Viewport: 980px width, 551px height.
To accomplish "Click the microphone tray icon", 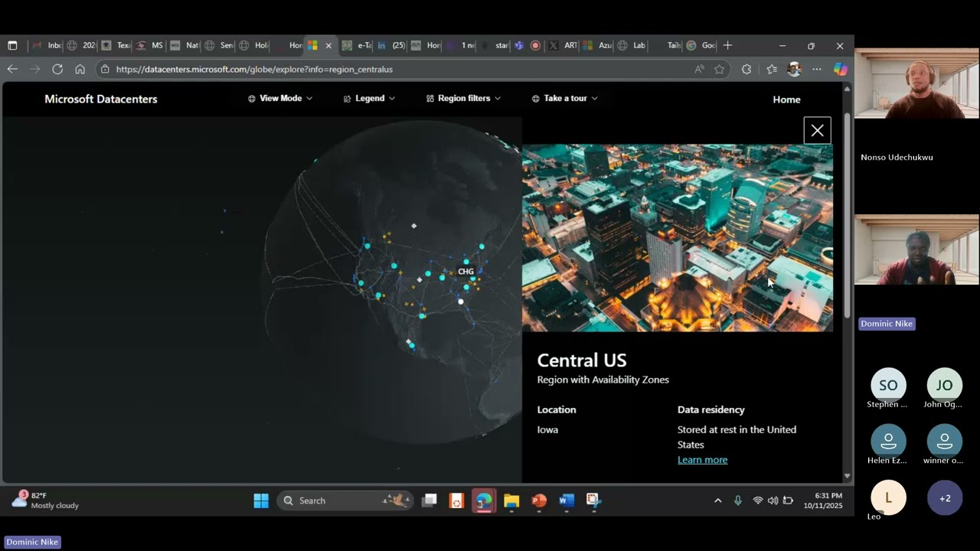I will [x=738, y=500].
